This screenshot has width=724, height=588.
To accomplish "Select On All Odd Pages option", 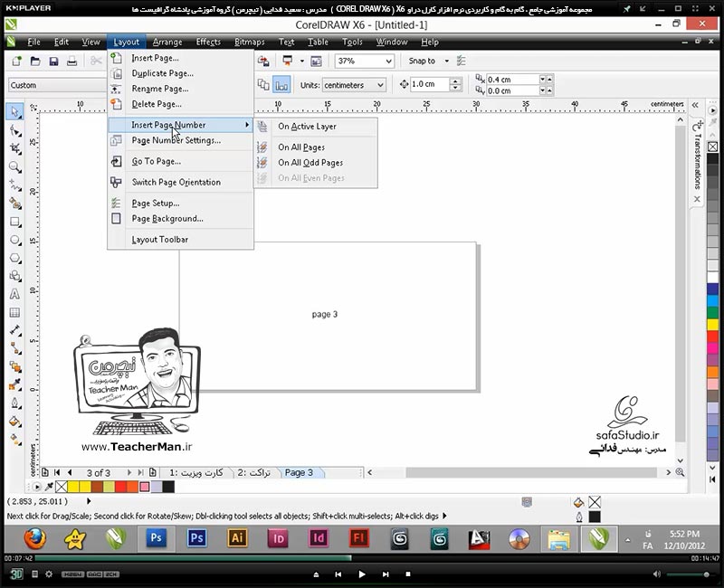I will 310,163.
